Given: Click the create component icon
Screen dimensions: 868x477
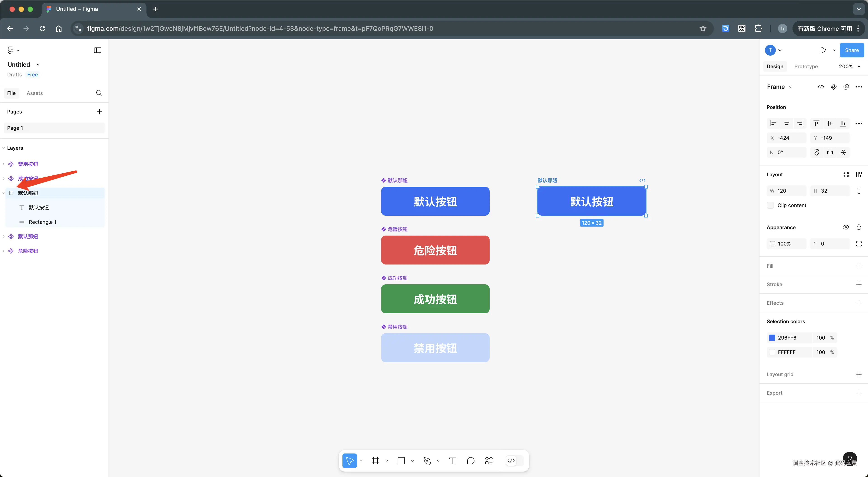Looking at the screenshot, I should pyautogui.click(x=833, y=87).
